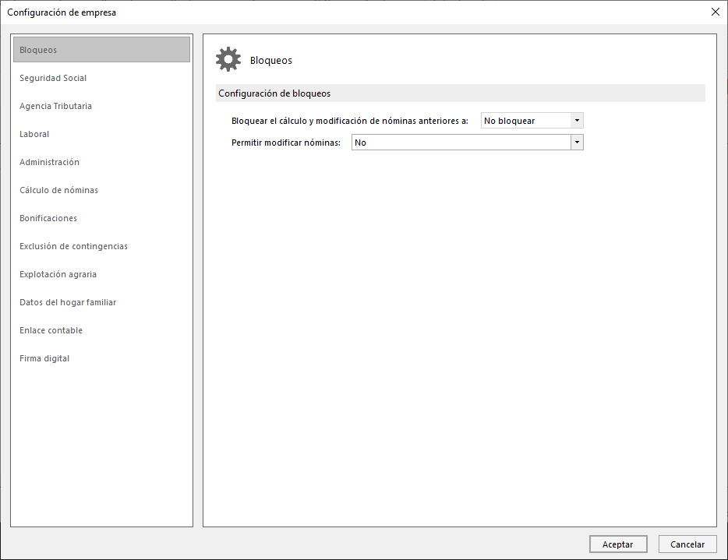Click the Permitir modificar nóminas label
This screenshot has width=728, height=560.
(286, 143)
